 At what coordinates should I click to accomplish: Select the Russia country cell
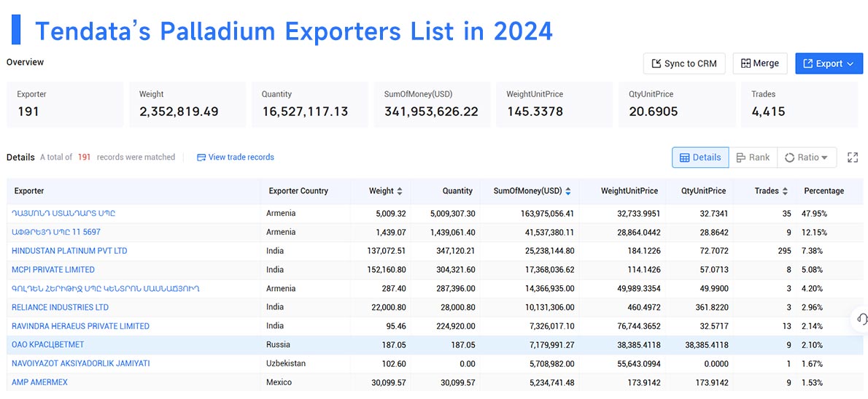tap(279, 344)
